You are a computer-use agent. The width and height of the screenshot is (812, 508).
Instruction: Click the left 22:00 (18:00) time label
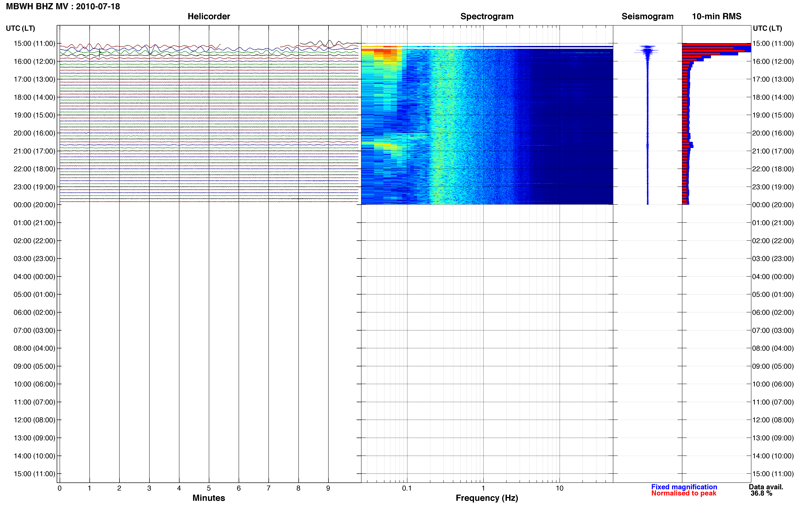(x=34, y=169)
